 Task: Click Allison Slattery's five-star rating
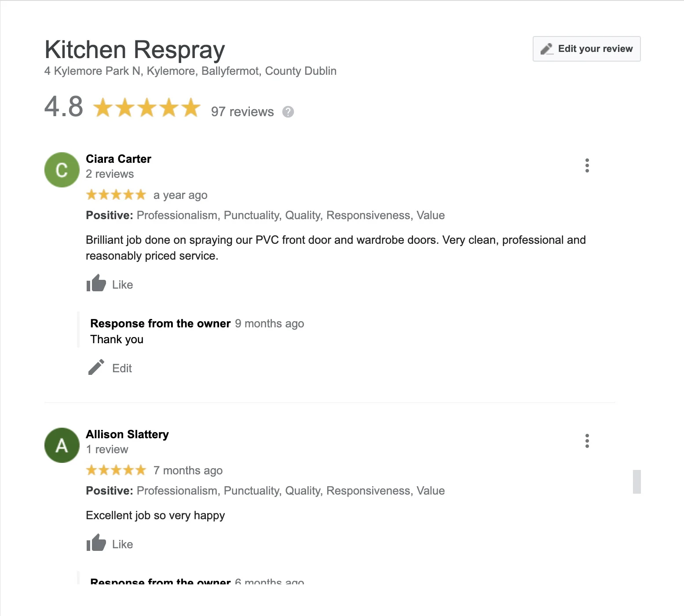click(116, 470)
